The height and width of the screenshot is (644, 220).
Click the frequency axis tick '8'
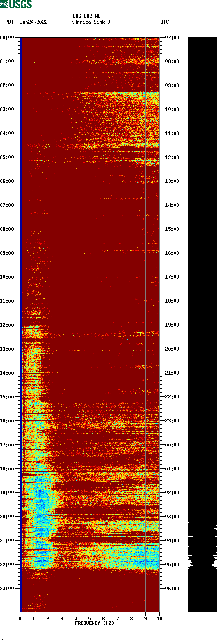(x=132, y=618)
